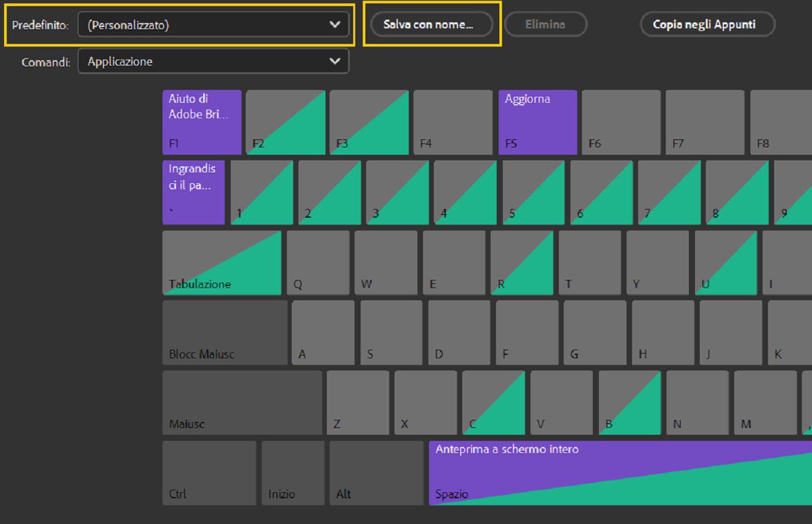Select the F7 key
The image size is (812, 524).
[705, 122]
